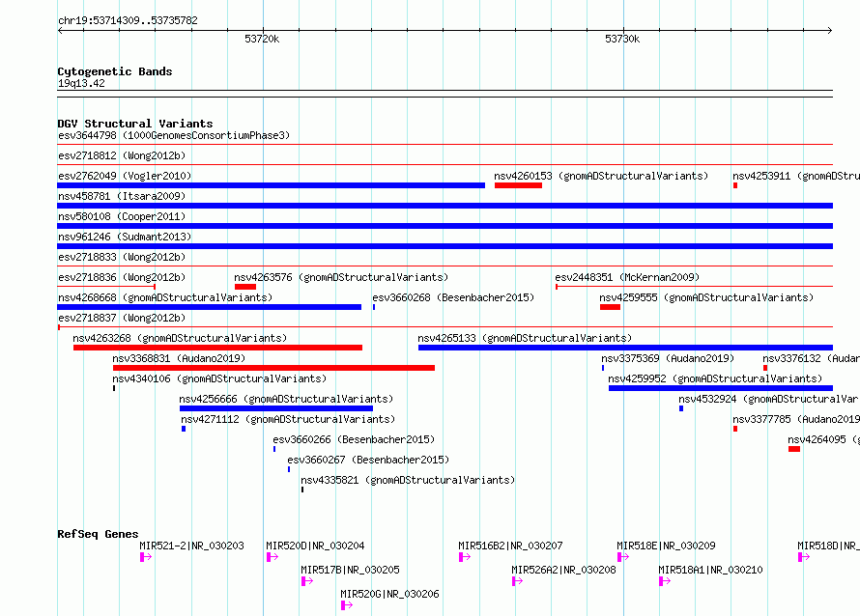Click the MIR518E gene arrow glyph
The height and width of the screenshot is (616, 860).
coord(622,557)
